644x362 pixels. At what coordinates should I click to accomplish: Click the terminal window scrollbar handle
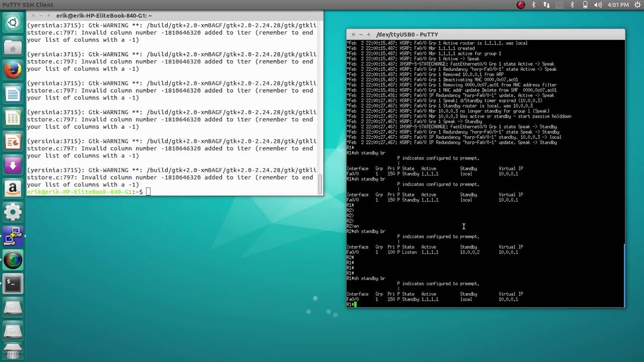(x=319, y=184)
